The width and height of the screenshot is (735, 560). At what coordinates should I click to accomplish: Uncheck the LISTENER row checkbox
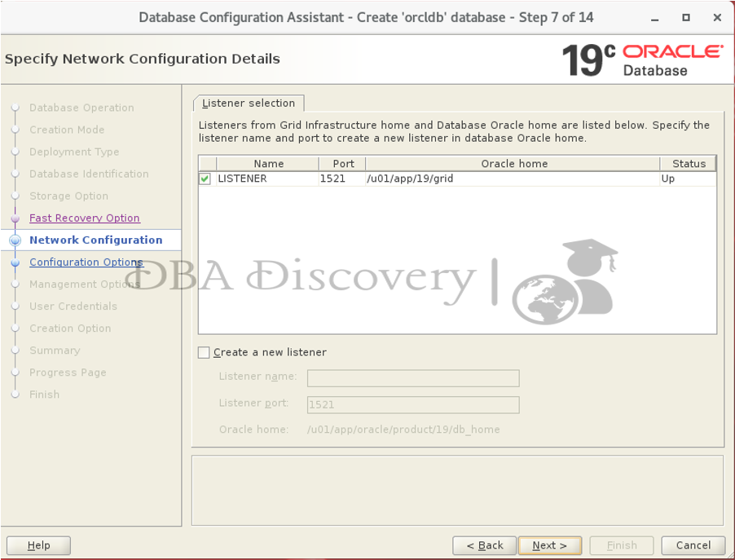[x=205, y=179]
